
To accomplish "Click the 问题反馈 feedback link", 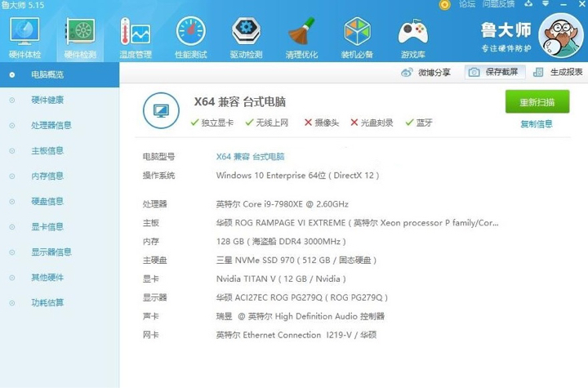I will click(498, 4).
